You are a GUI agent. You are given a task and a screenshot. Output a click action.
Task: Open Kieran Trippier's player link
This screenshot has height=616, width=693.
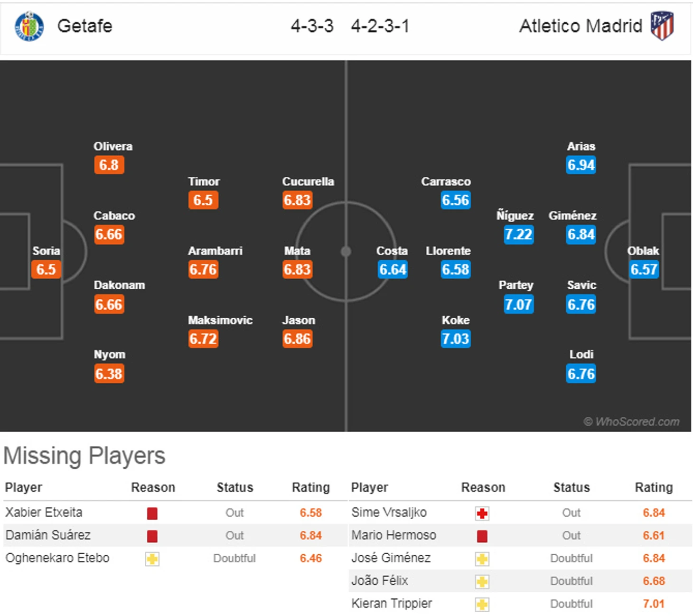point(392,604)
